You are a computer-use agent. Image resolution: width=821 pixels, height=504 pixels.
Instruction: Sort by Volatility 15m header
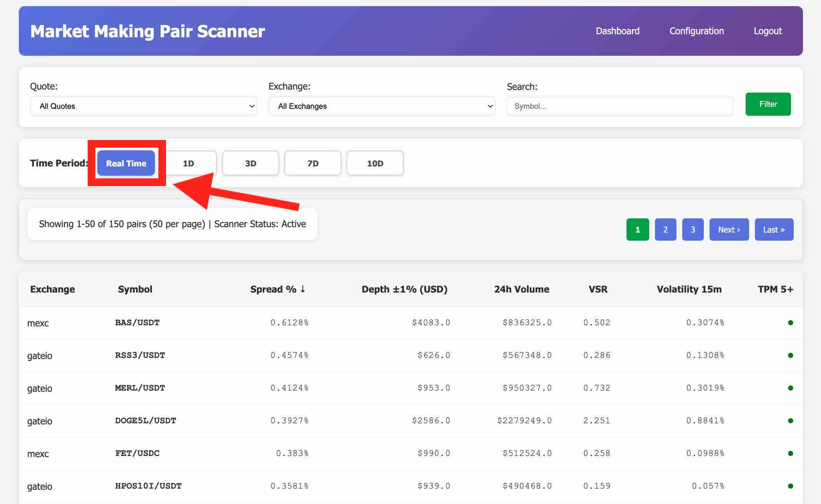tap(689, 289)
